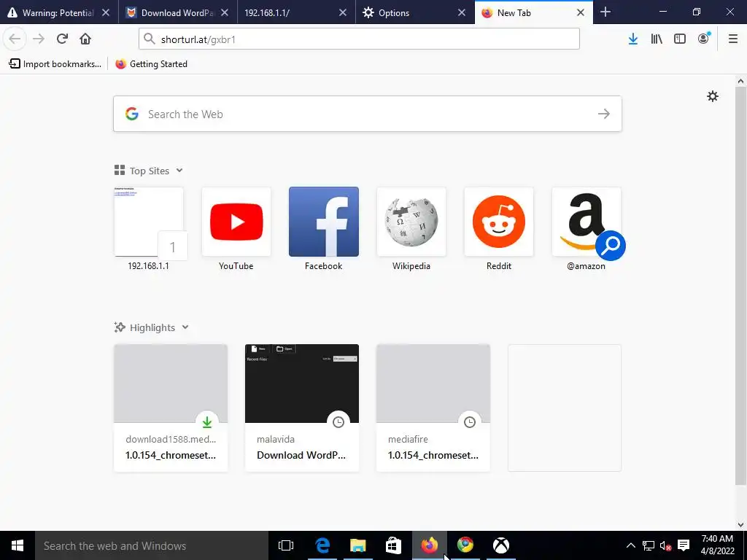This screenshot has width=747, height=560.
Task: Select the New Tab tab
Action: 533,12
